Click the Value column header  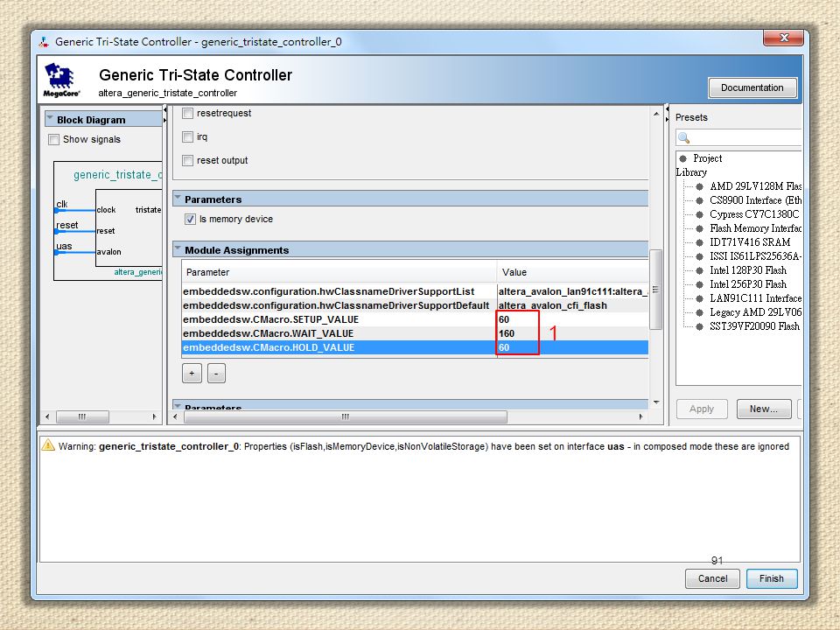pos(572,272)
